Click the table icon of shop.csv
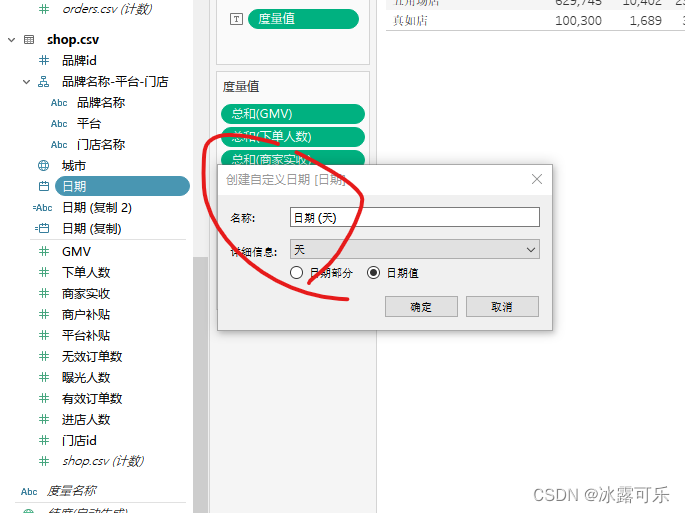 click(29, 40)
